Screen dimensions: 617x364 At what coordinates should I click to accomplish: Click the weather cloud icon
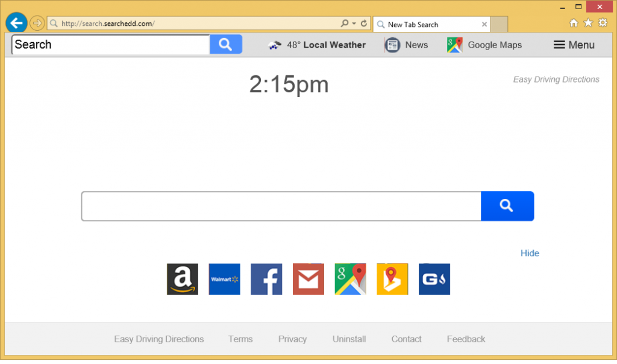pyautogui.click(x=275, y=45)
